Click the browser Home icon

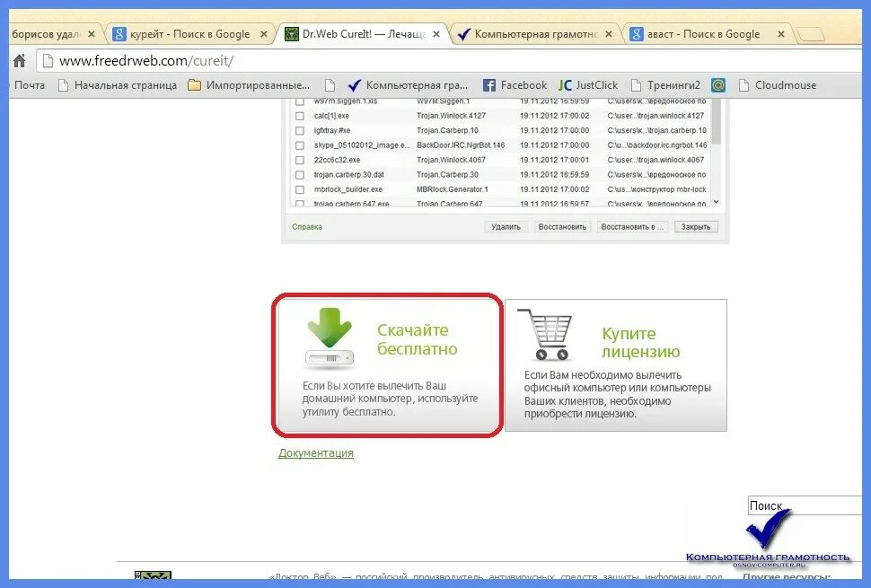pyautogui.click(x=20, y=60)
